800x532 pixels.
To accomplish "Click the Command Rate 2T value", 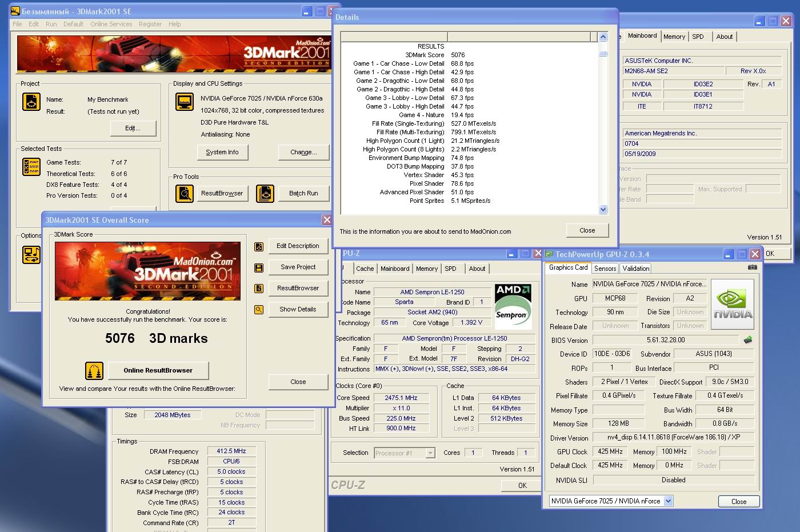I will pos(231,522).
